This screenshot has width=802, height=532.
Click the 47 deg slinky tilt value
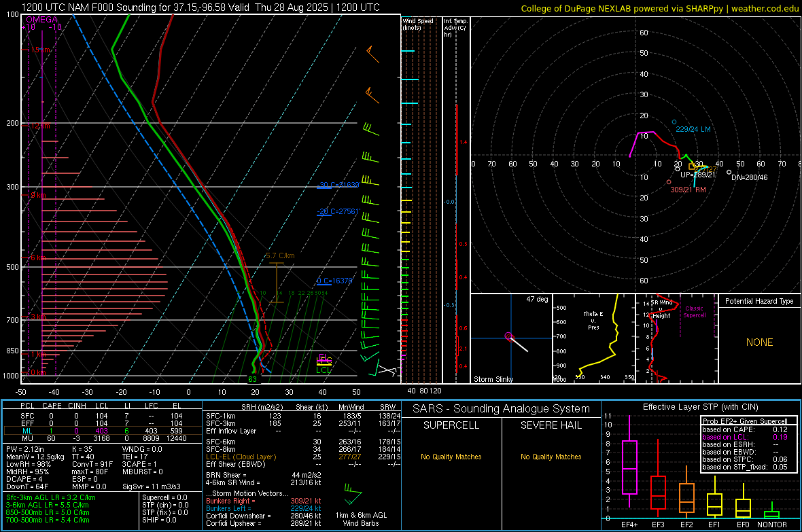[537, 299]
